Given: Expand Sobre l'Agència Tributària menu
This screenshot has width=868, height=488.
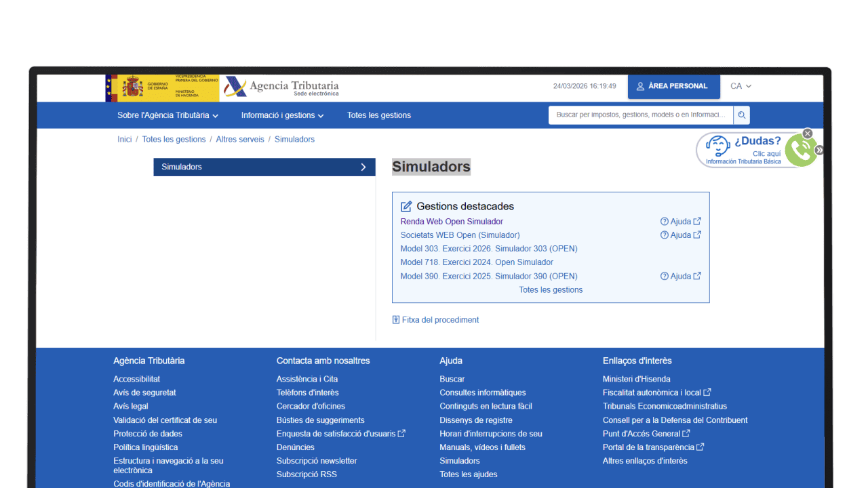Looking at the screenshot, I should (167, 115).
